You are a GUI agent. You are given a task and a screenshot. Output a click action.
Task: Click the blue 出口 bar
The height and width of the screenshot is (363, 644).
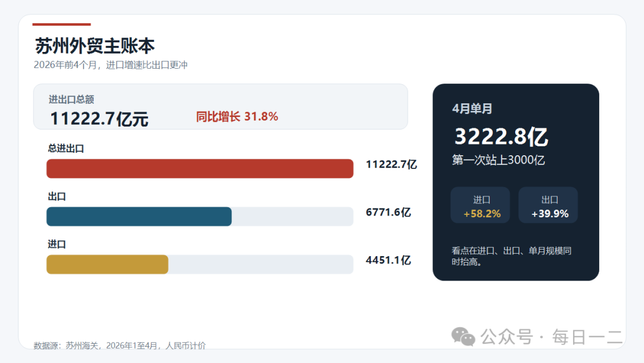[x=139, y=216]
